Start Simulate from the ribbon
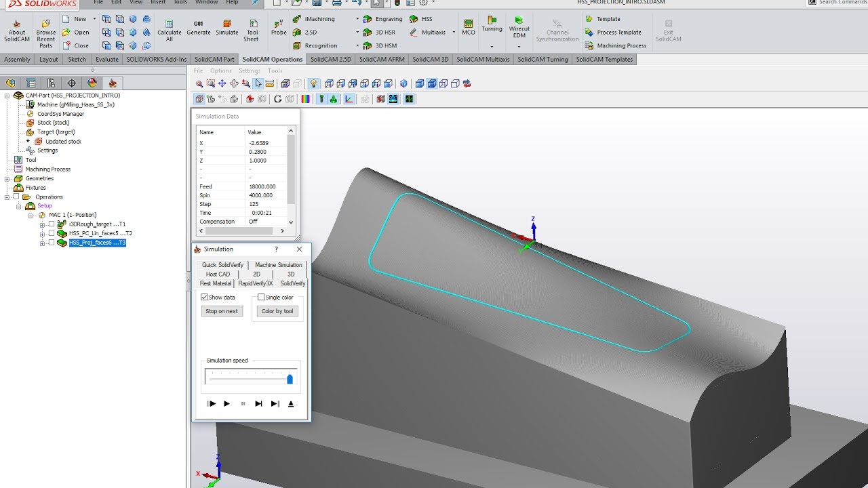Viewport: 868px width, 488px height. point(227,28)
